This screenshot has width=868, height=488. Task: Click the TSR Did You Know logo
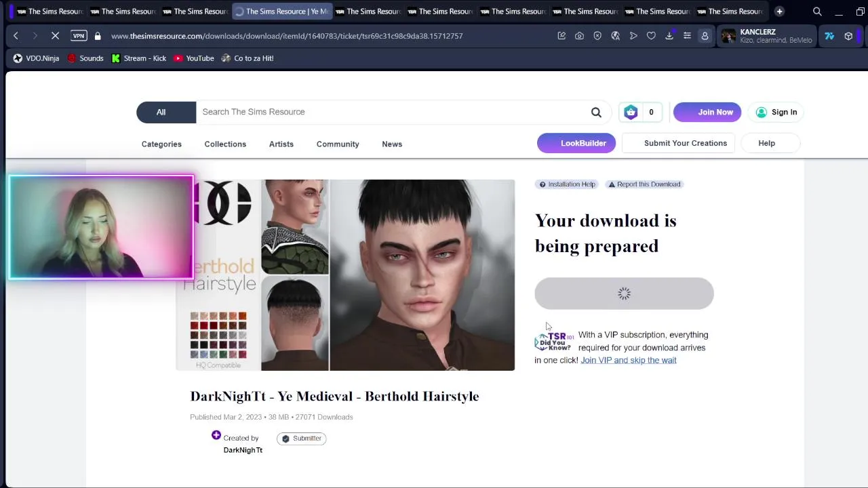click(x=555, y=340)
